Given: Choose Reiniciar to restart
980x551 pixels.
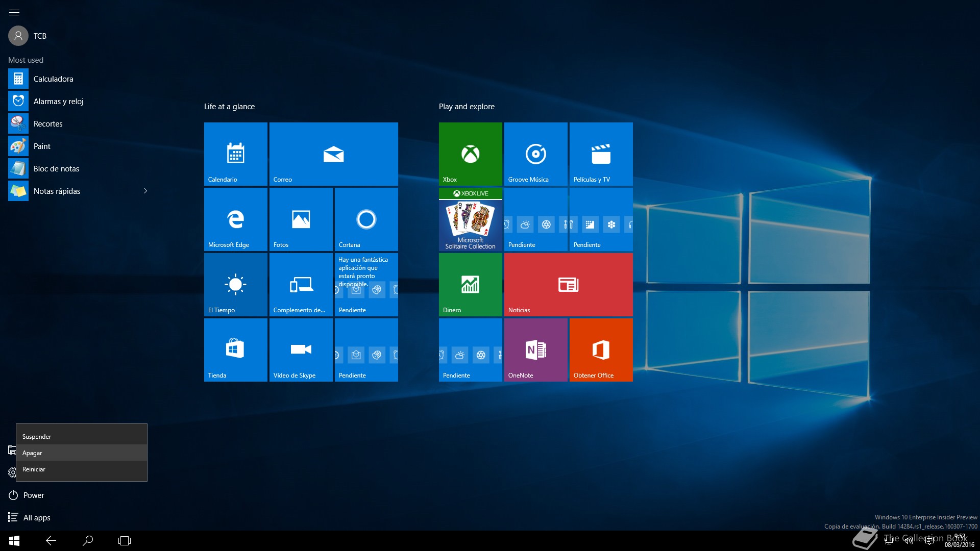Looking at the screenshot, I should [x=82, y=469].
